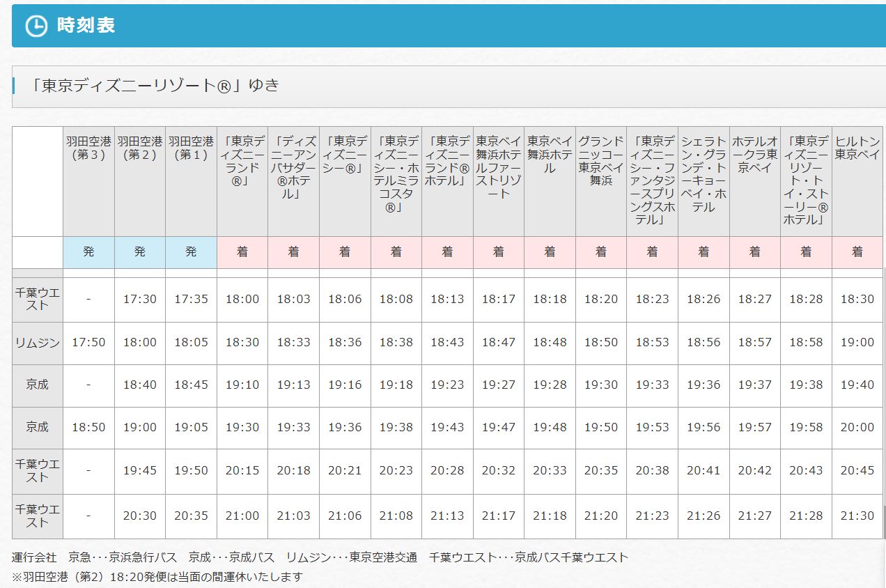Click the 「東京ディズニーリゾート®」ゆき heading
This screenshot has width=886, height=588.
point(155,86)
